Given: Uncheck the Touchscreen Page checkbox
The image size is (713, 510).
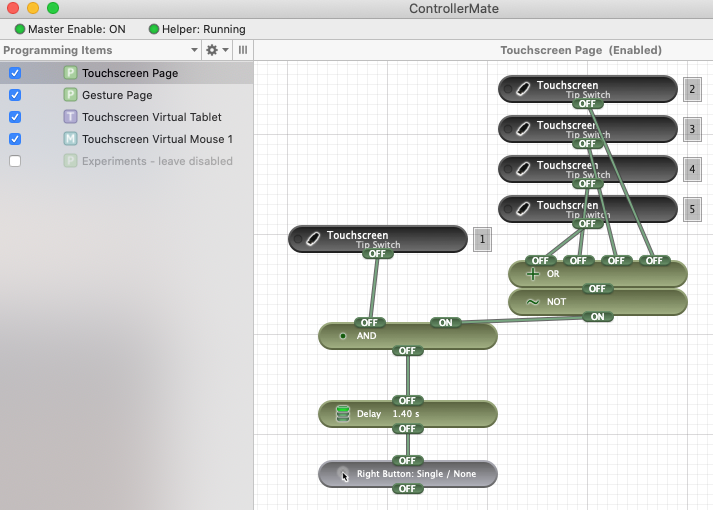Looking at the screenshot, I should click(15, 73).
